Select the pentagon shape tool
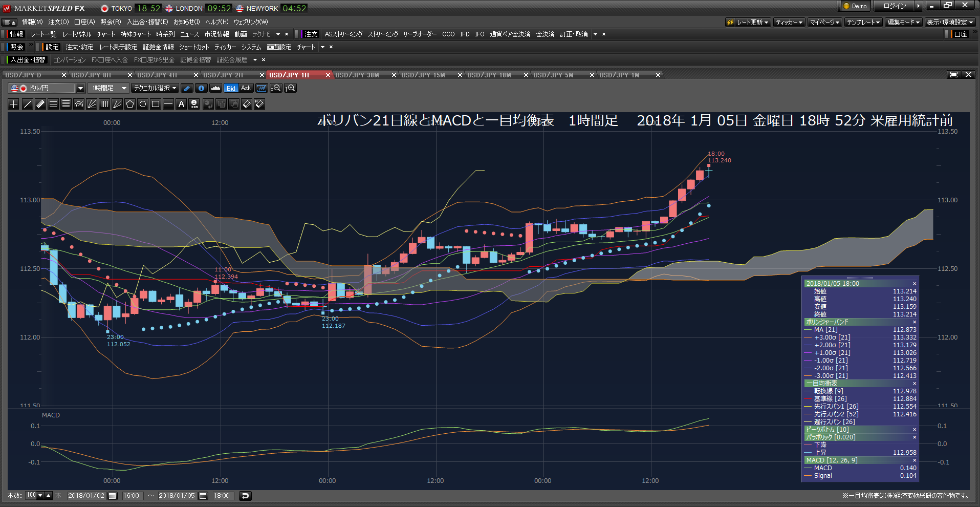 (x=130, y=104)
